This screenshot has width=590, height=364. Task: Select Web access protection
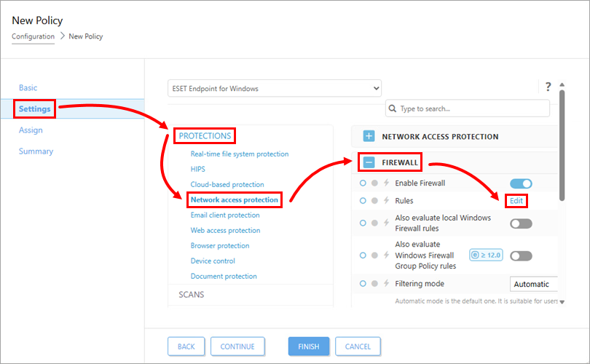225,230
